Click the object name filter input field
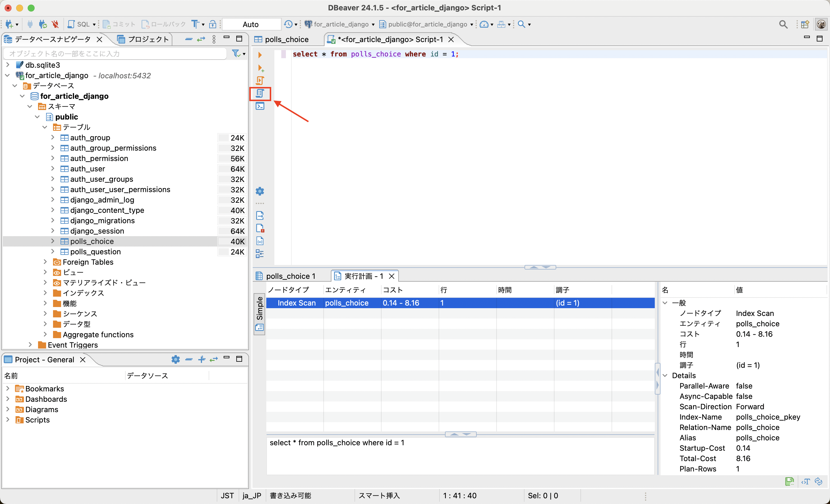 pyautogui.click(x=114, y=54)
